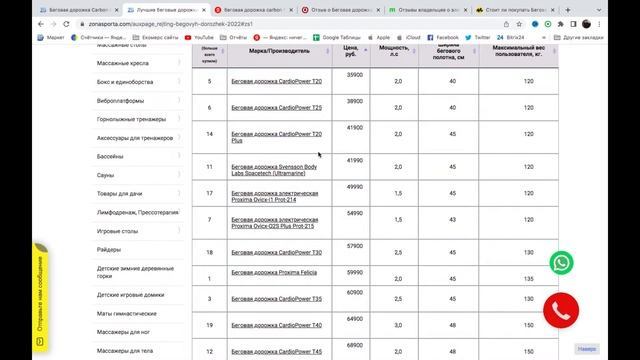640x360 pixels.
Task: Open the Twitter bookmark
Action: (x=478, y=38)
